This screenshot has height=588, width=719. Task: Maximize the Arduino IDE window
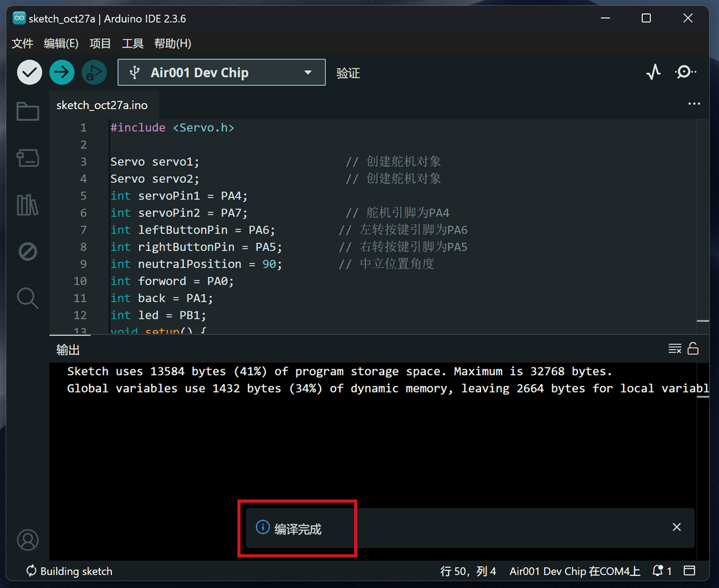646,19
